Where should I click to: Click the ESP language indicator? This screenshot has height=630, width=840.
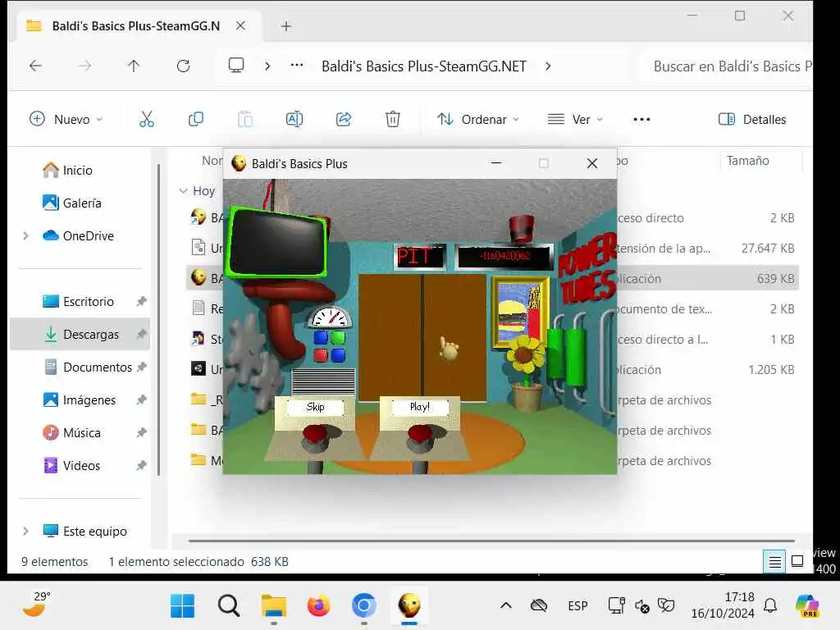578,606
